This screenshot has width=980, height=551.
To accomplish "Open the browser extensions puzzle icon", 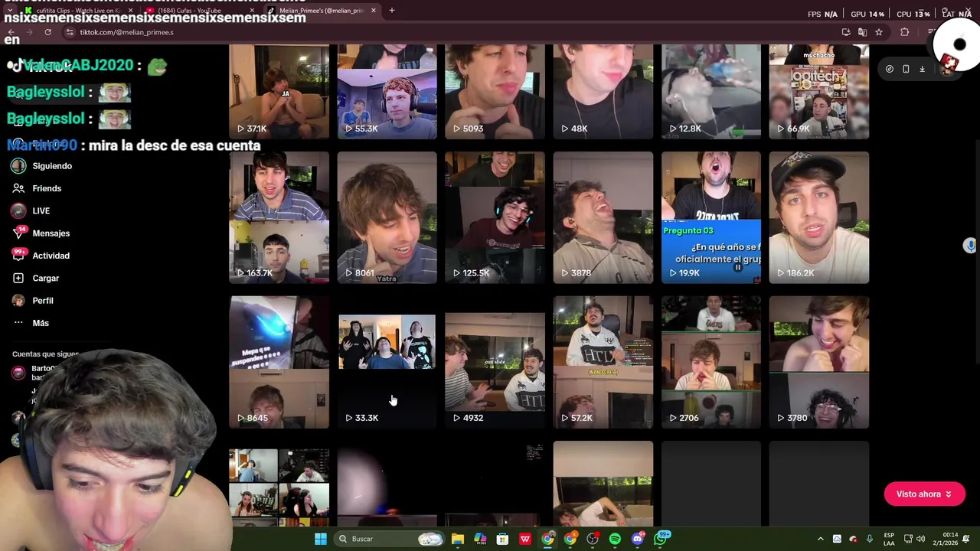I will click(905, 32).
